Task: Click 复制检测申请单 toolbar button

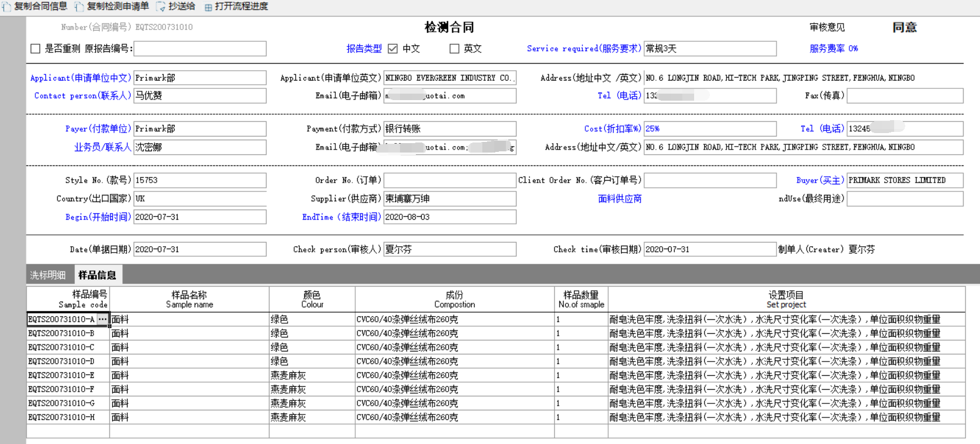Action: pos(111,6)
